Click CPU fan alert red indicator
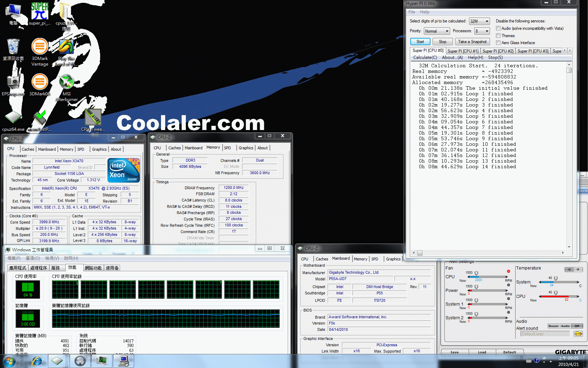 508,271
